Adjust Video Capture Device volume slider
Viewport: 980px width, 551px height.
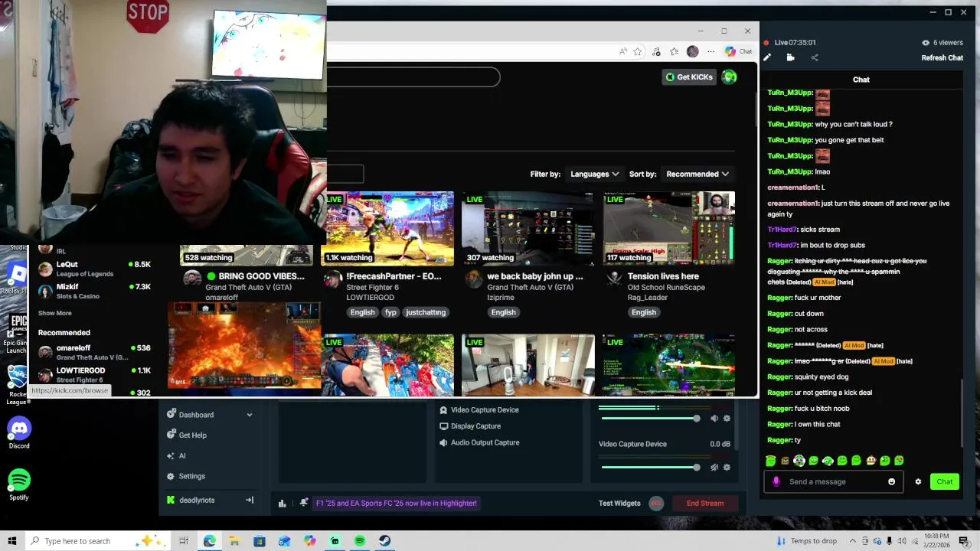coord(649,468)
